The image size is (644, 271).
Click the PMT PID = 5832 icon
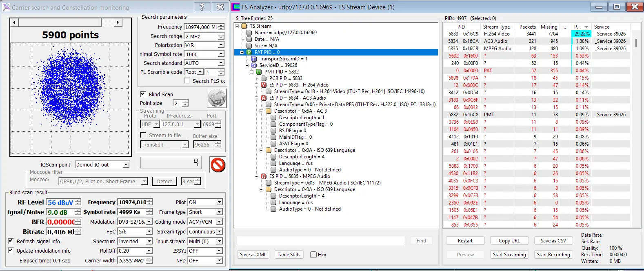coord(259,72)
